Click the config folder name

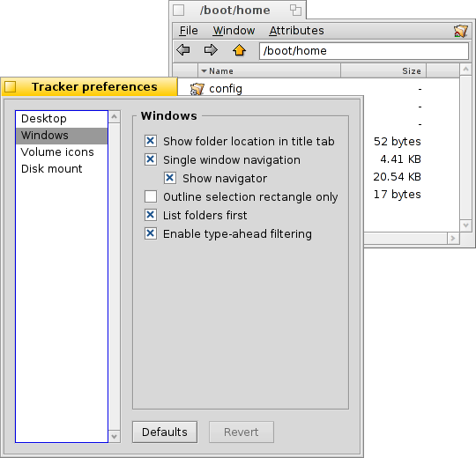point(226,89)
